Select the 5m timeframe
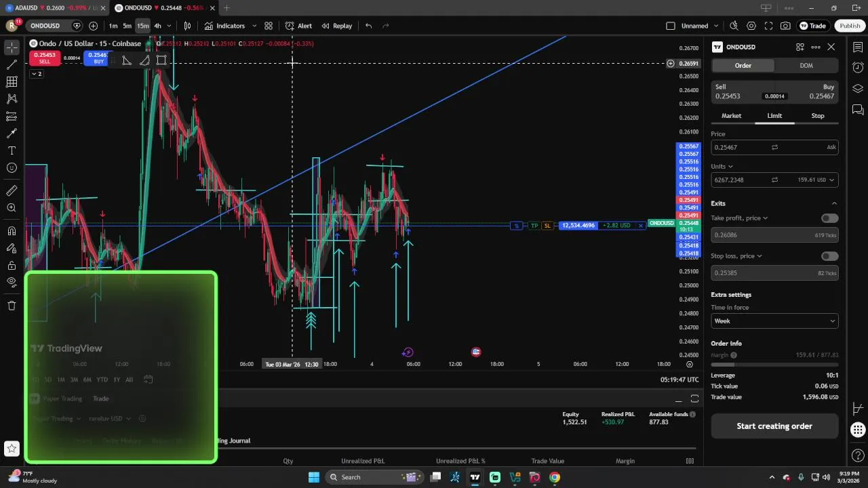Screen dimensions: 868x488 pyautogui.click(x=127, y=26)
